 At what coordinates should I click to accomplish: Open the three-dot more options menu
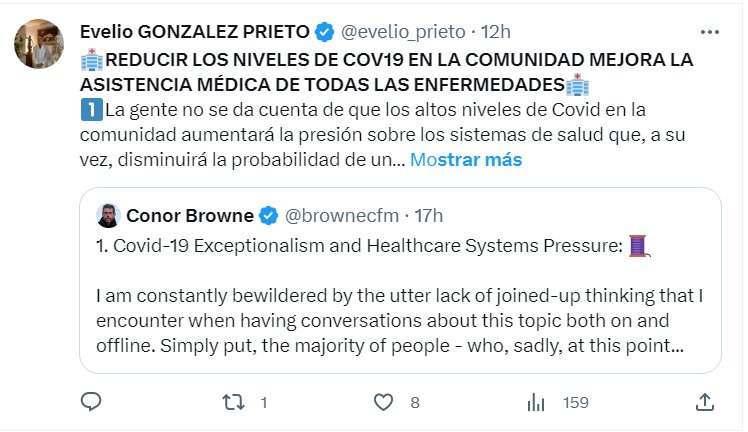(709, 31)
